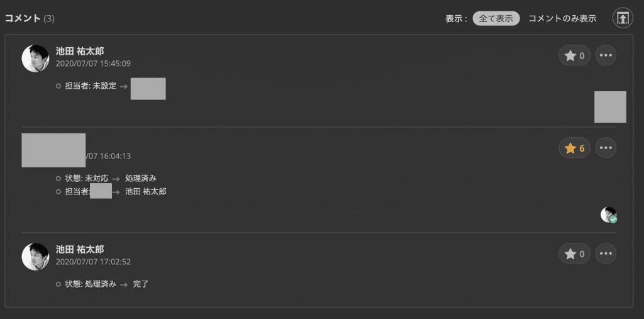
Task: Open the more menu on the 17:02:52 comment
Action: point(606,254)
